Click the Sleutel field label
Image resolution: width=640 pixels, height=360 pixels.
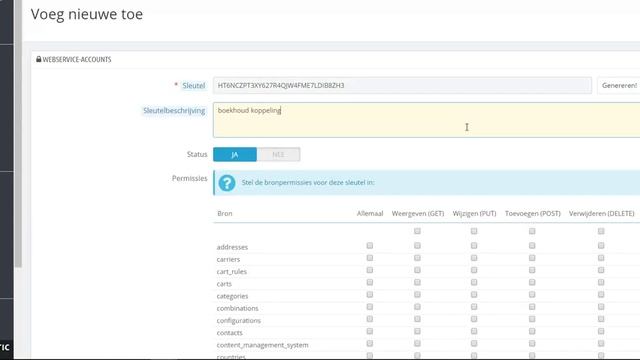pos(193,85)
